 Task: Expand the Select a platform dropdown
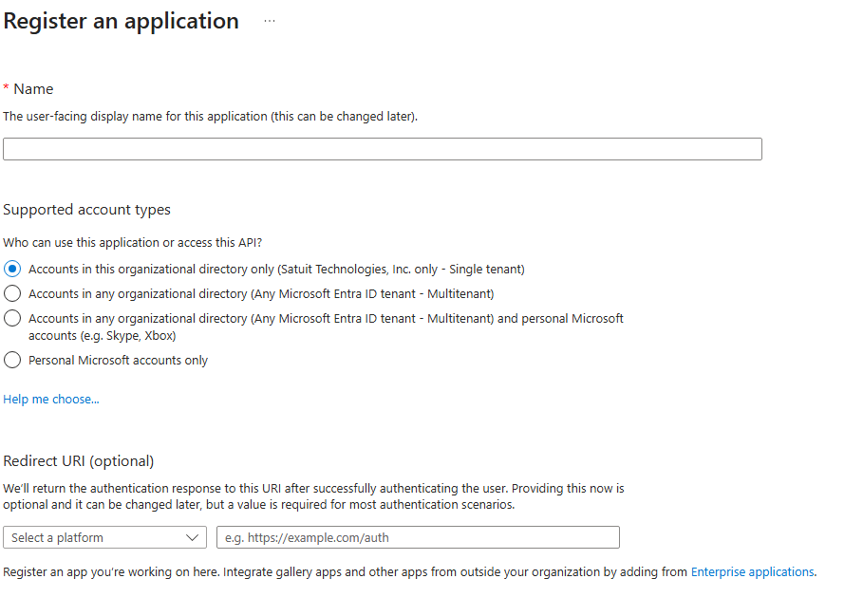click(x=104, y=537)
